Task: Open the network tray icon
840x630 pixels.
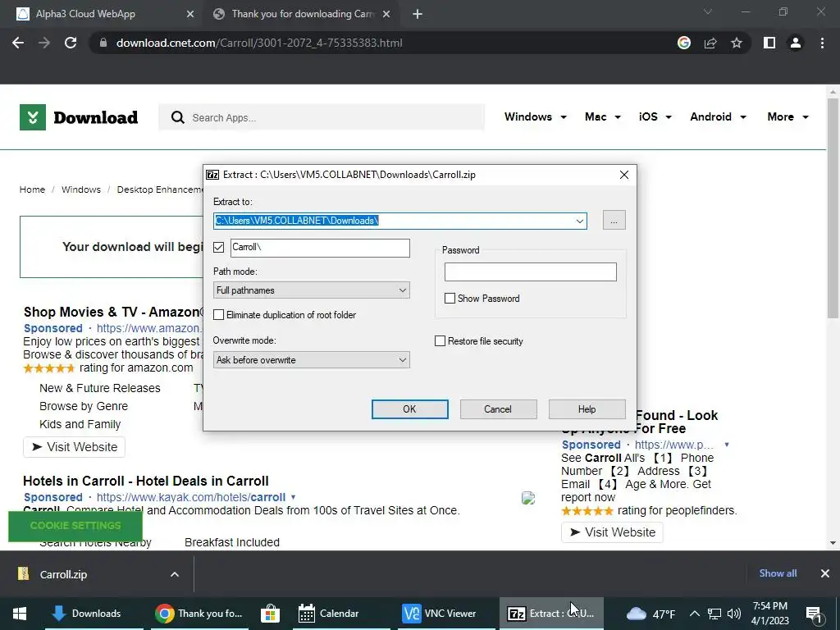Action: (x=714, y=614)
